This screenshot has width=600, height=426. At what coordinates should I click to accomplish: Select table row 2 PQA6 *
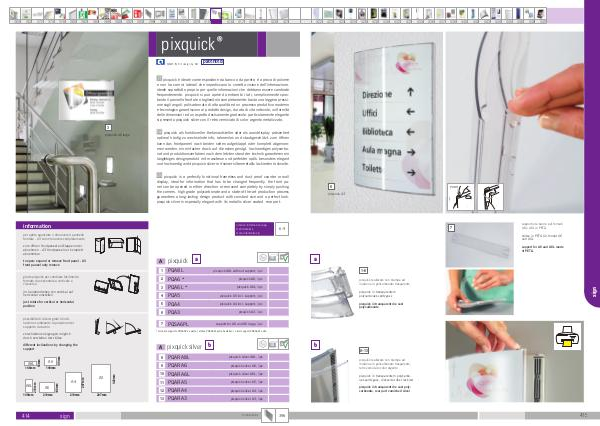222,279
